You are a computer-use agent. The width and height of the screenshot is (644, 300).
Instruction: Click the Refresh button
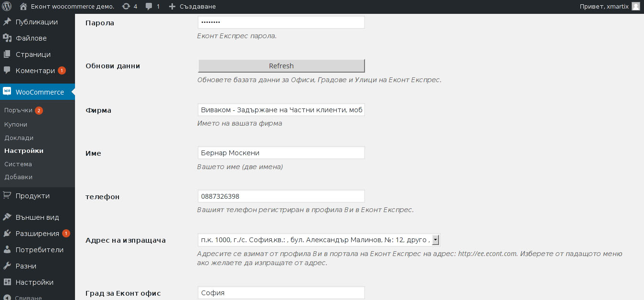281,66
